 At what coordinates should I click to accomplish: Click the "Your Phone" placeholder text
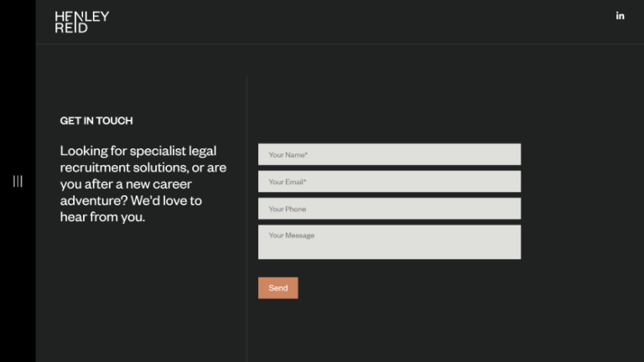pyautogui.click(x=288, y=209)
